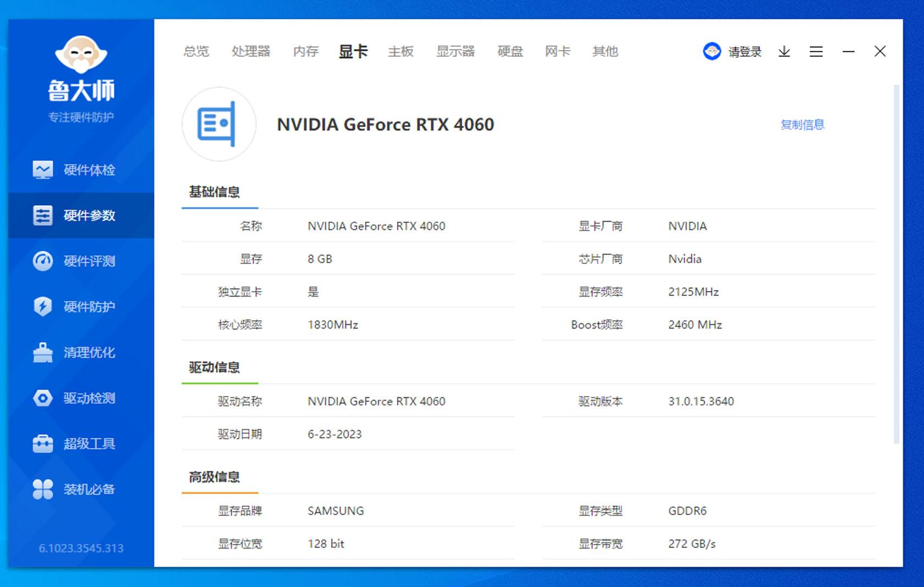Click memory type value GDDR6
This screenshot has height=587, width=924.
tap(687, 511)
